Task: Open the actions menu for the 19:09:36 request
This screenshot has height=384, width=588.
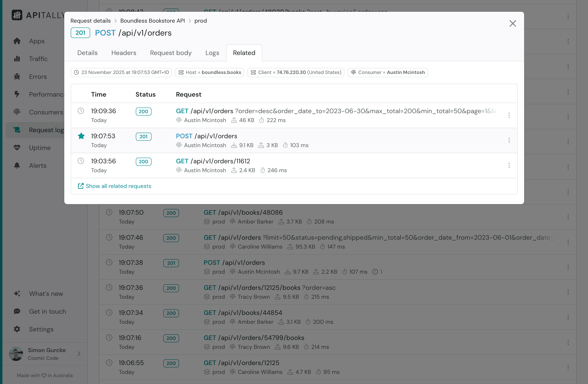Action: click(x=509, y=115)
